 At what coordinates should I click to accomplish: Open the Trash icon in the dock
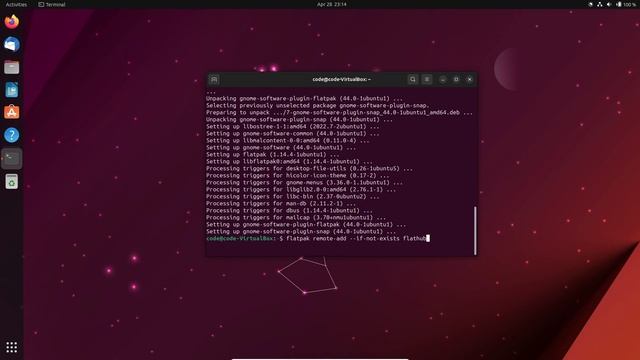point(11,181)
